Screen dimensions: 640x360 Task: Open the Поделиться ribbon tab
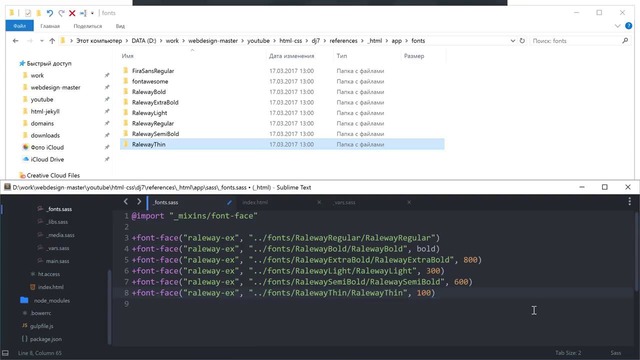pyautogui.click(x=88, y=26)
